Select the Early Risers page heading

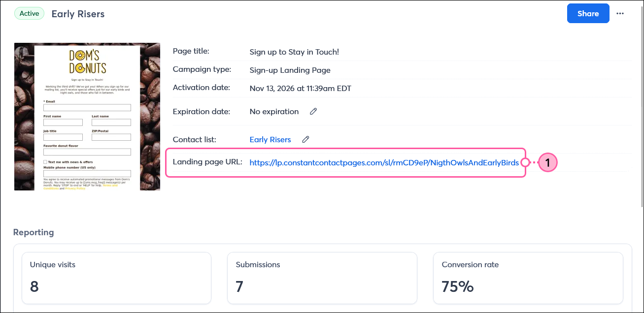(77, 13)
